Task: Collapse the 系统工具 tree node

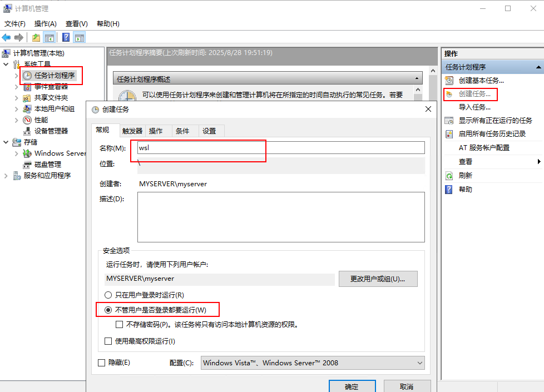Action: [6, 64]
